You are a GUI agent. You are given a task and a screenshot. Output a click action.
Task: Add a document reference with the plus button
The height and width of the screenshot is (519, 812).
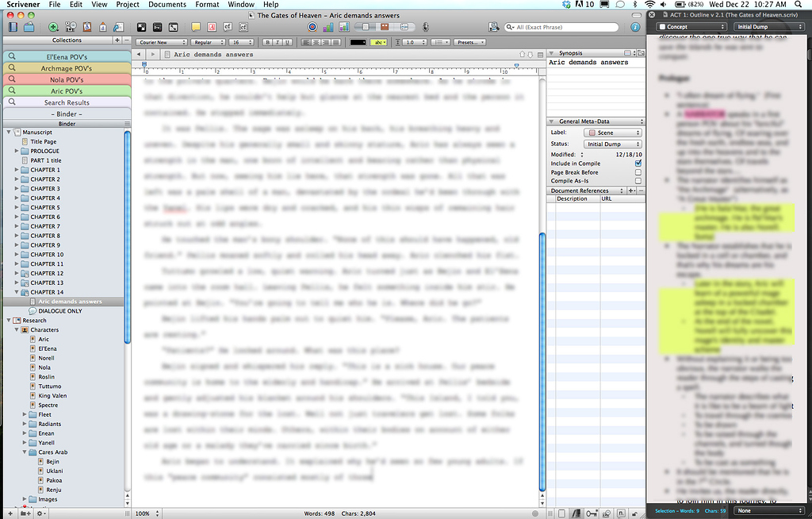point(631,190)
